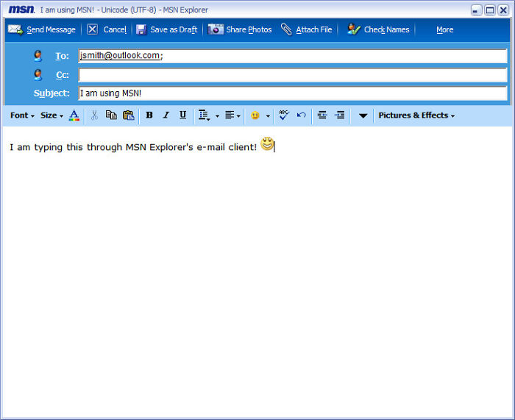
Task: Click the Save as Draft floppy icon
Action: point(141,29)
